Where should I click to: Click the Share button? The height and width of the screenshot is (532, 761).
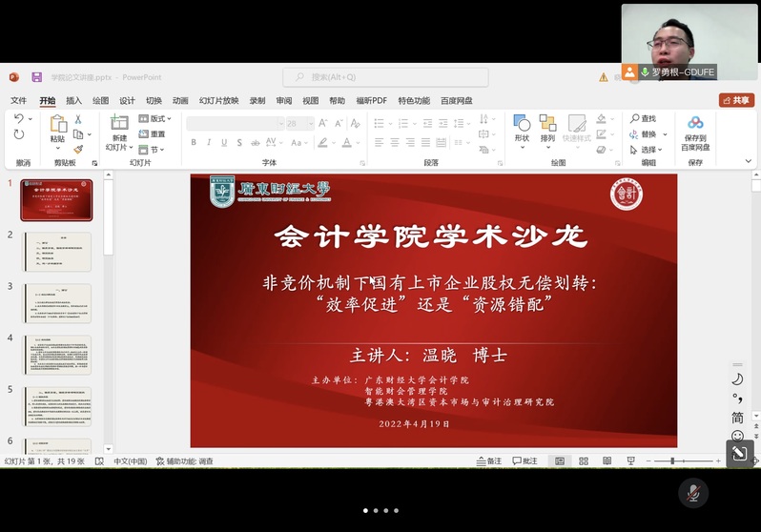pyautogui.click(x=736, y=100)
